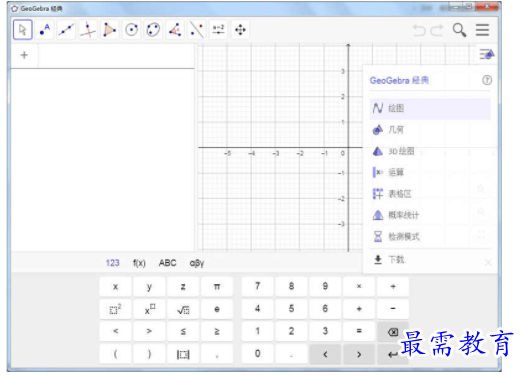Tap the multiplication × key
522x375 pixels.
tap(359, 287)
